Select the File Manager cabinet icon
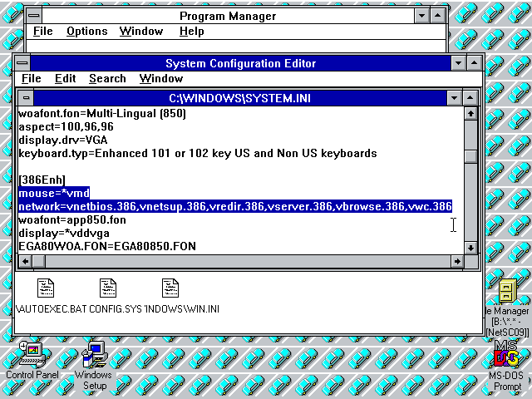The image size is (532, 399). (508, 291)
